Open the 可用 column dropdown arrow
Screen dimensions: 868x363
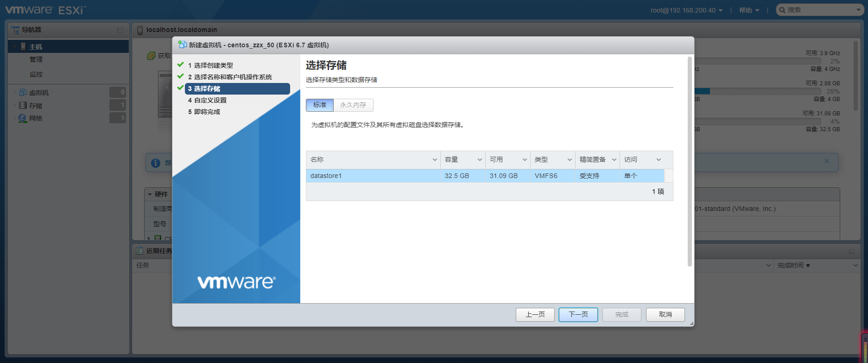(525, 160)
